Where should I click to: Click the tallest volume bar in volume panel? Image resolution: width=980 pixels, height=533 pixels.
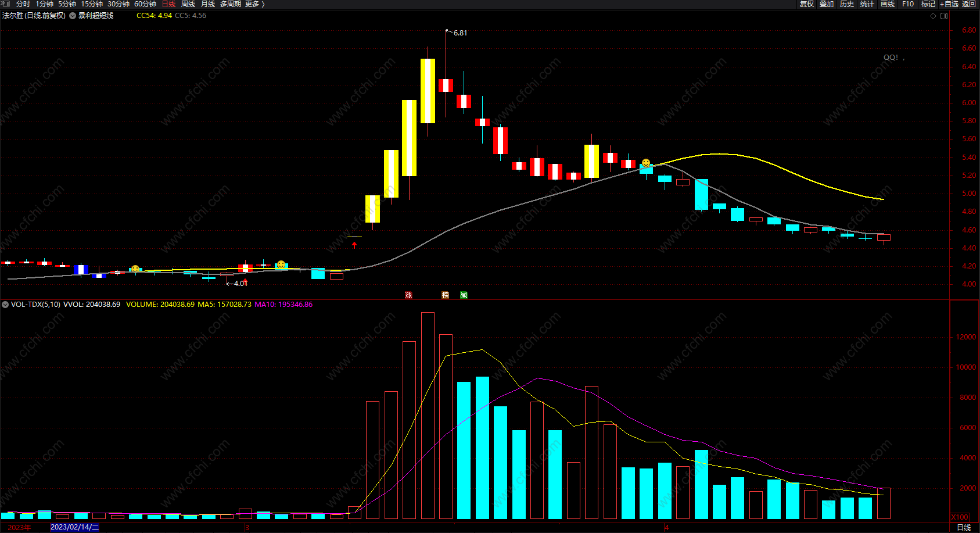[428, 416]
